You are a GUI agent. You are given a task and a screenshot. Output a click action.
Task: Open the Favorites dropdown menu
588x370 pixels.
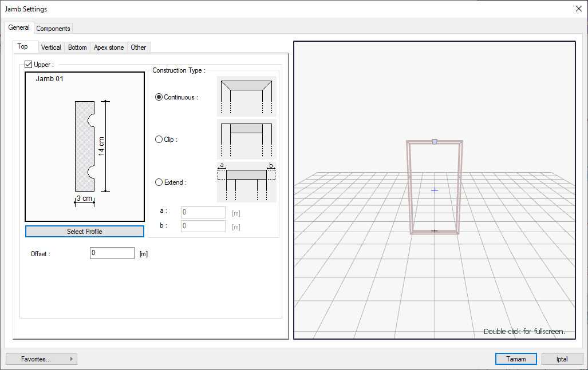coord(41,359)
